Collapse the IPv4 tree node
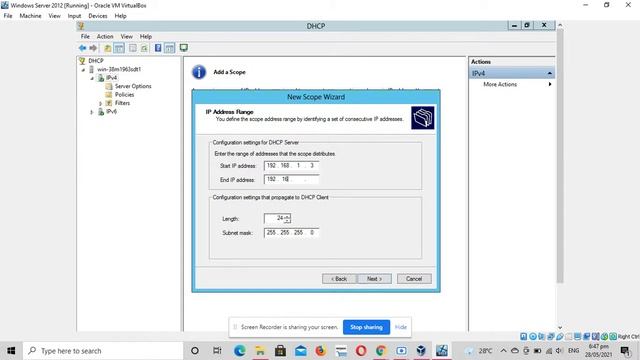Screen dimensions: 640x360 [92, 78]
